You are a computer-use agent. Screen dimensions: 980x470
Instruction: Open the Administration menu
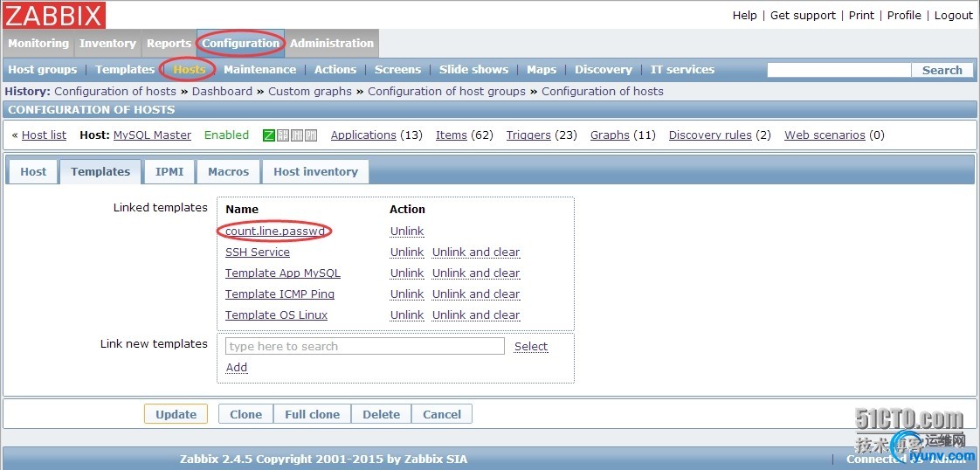(332, 44)
